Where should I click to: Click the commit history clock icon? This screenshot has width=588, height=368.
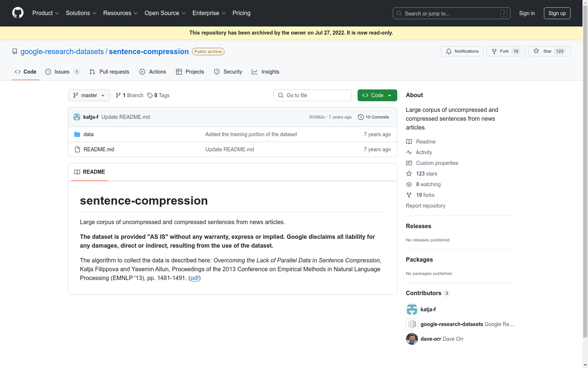coord(361,117)
